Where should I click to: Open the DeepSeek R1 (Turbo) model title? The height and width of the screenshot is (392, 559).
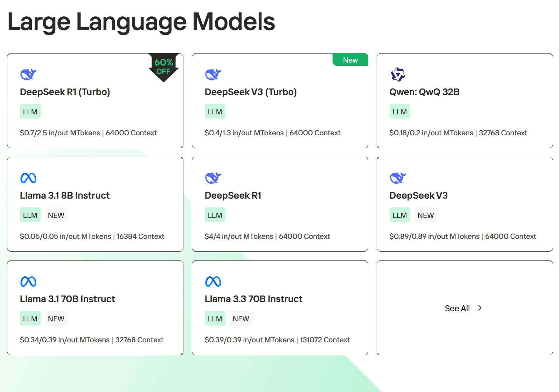[x=65, y=92]
